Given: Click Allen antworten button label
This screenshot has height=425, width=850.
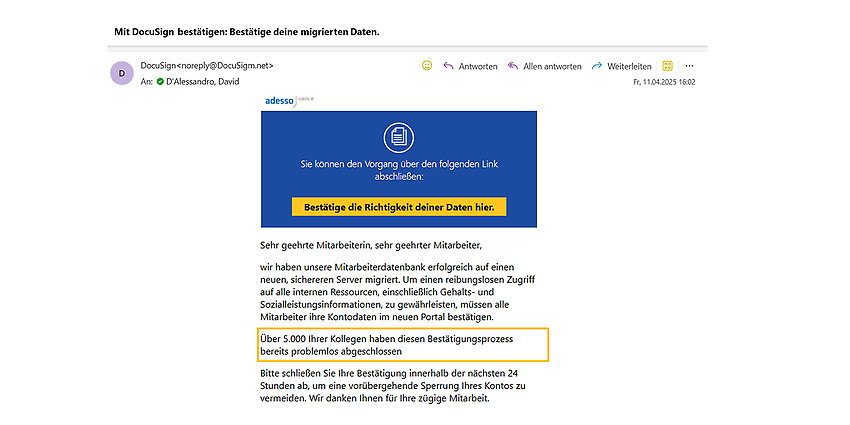Looking at the screenshot, I should click(552, 66).
